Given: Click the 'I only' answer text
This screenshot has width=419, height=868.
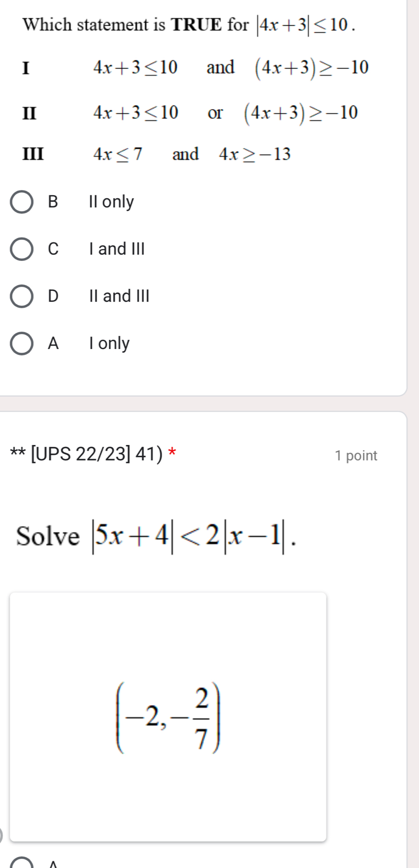Looking at the screenshot, I should [109, 343].
